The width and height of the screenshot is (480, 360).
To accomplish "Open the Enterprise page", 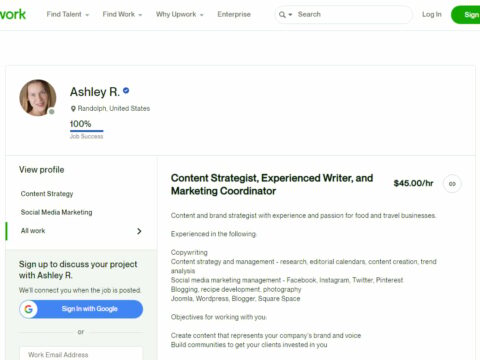I will click(234, 14).
